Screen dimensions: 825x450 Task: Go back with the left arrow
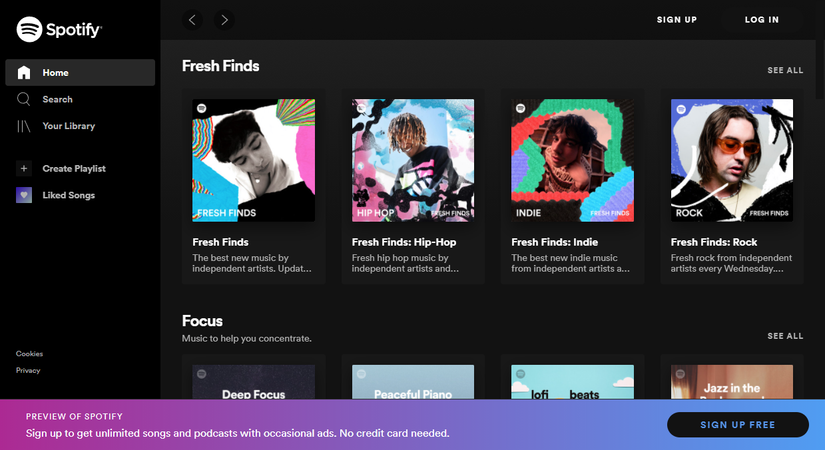[193, 19]
